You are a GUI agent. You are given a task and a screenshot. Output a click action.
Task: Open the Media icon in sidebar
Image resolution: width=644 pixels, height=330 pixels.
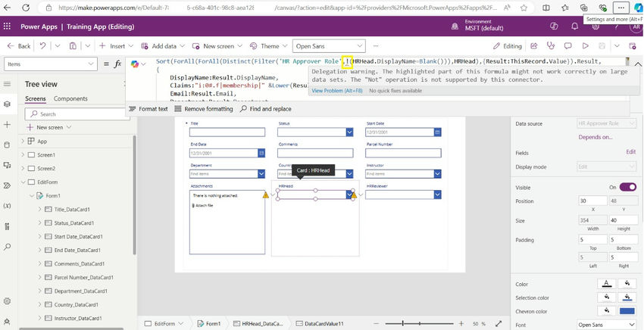7,165
